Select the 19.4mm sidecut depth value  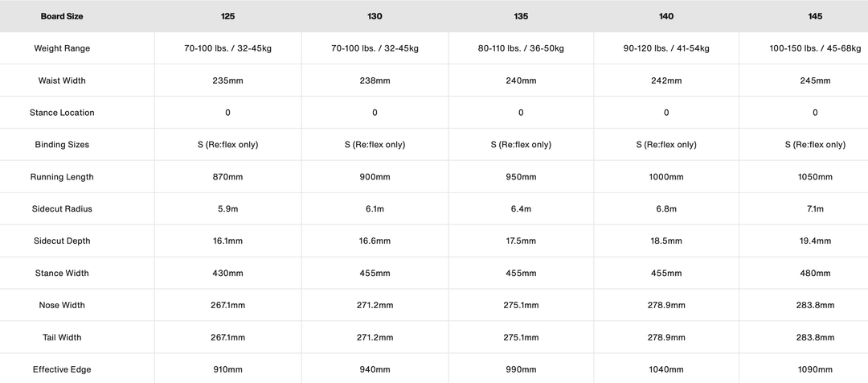click(x=815, y=241)
